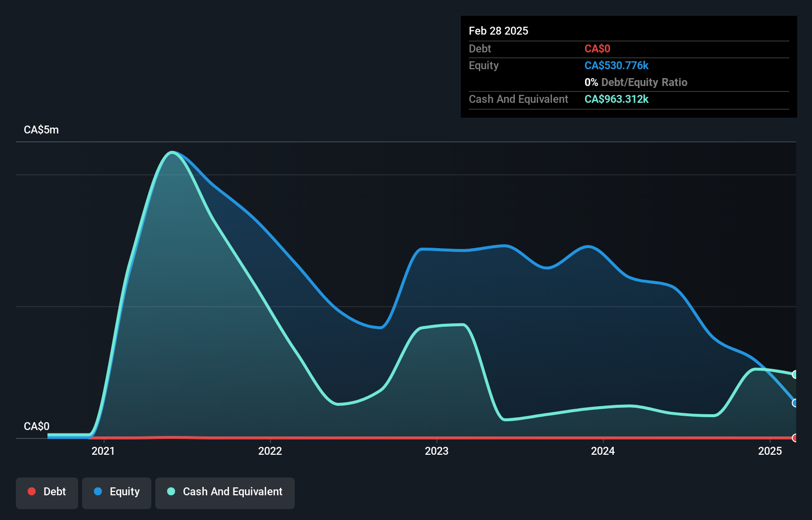Click the teal cash endpoint marker on chart
This screenshot has width=812, height=520.
(x=795, y=374)
